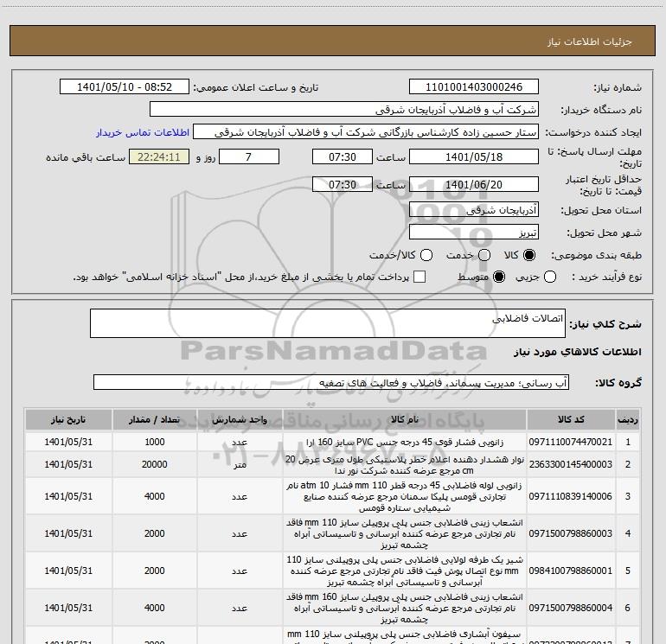
Task: Select the کالا radio button
Action: pyautogui.click(x=529, y=255)
